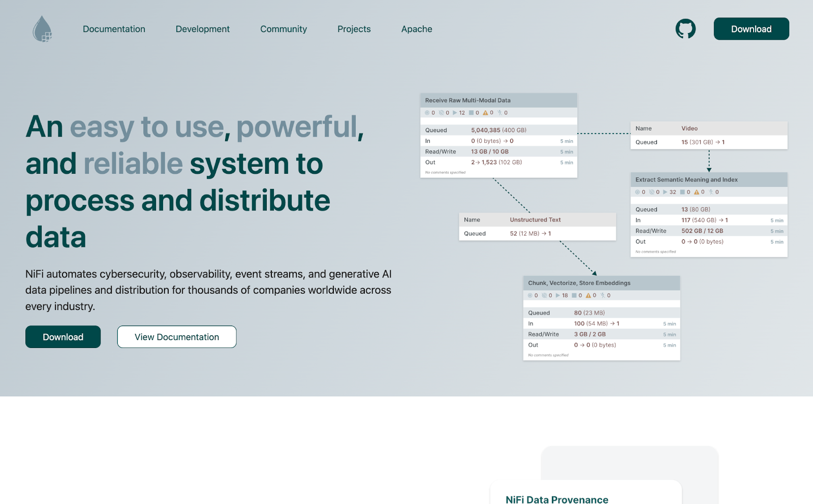Open the Development menu
The height and width of the screenshot is (504, 813).
coord(203,29)
